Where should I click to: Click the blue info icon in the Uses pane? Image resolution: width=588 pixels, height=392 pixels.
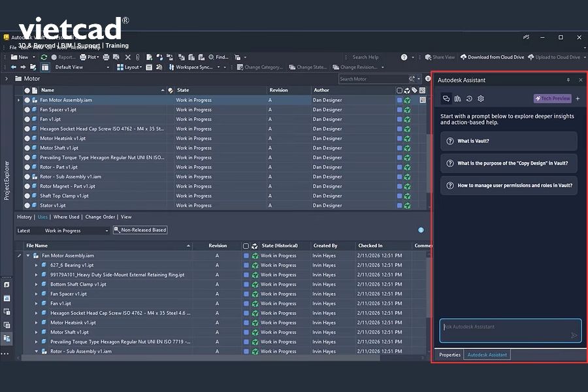[421, 230]
